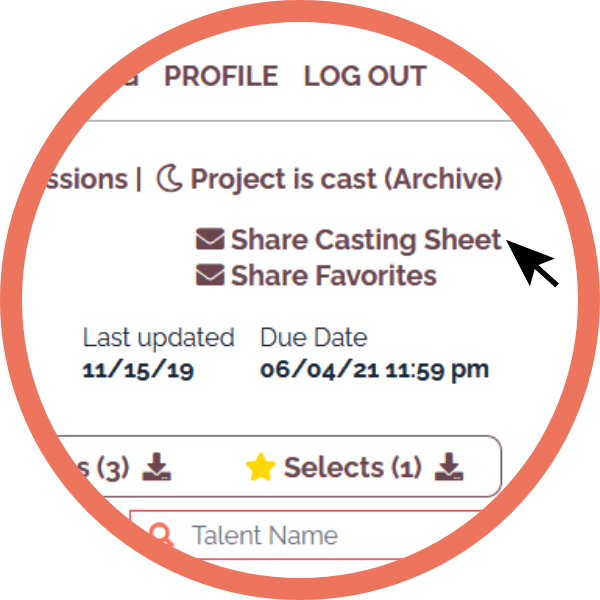Click the magnifying glass search icon
600x600 pixels.
161,535
